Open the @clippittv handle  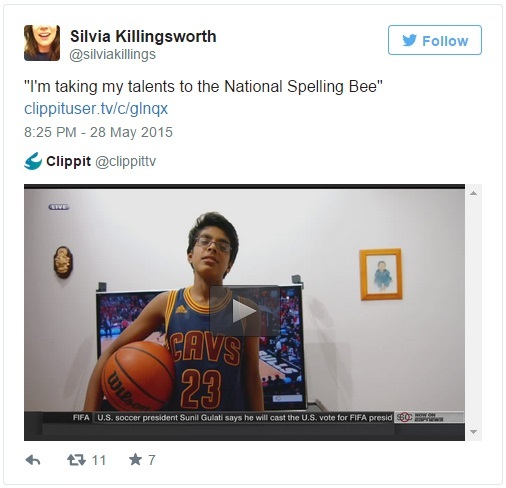point(126,162)
